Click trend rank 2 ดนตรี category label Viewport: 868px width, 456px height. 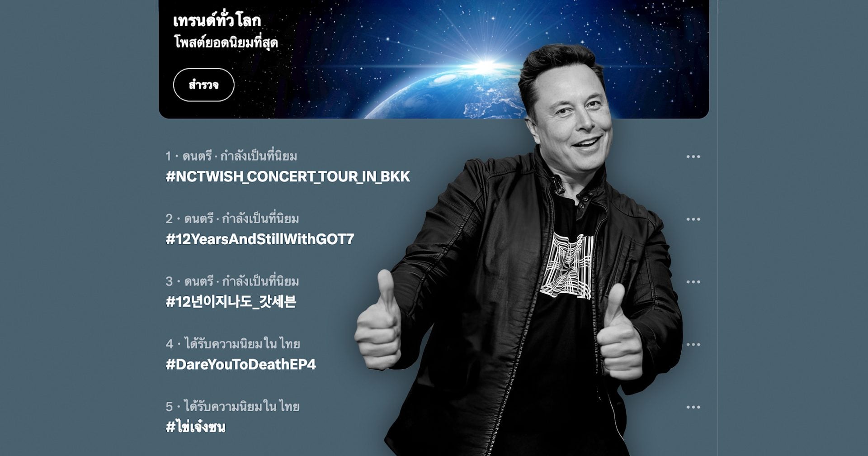(198, 219)
